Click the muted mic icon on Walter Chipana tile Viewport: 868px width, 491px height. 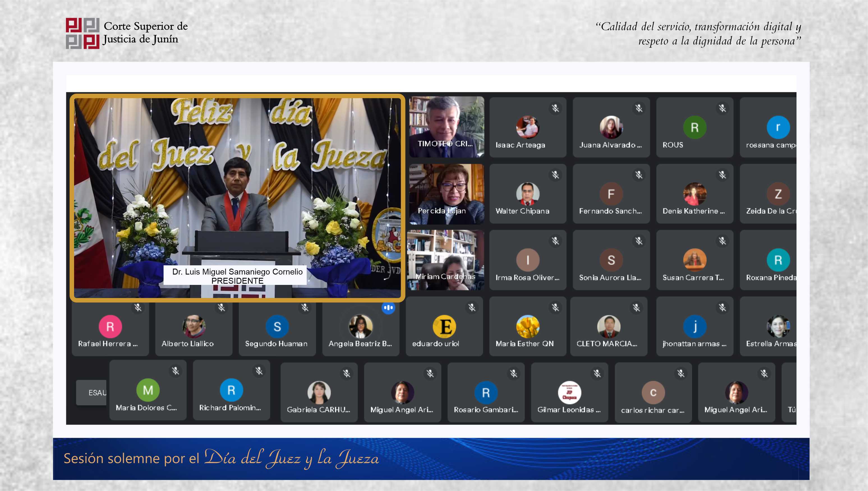pos(555,175)
